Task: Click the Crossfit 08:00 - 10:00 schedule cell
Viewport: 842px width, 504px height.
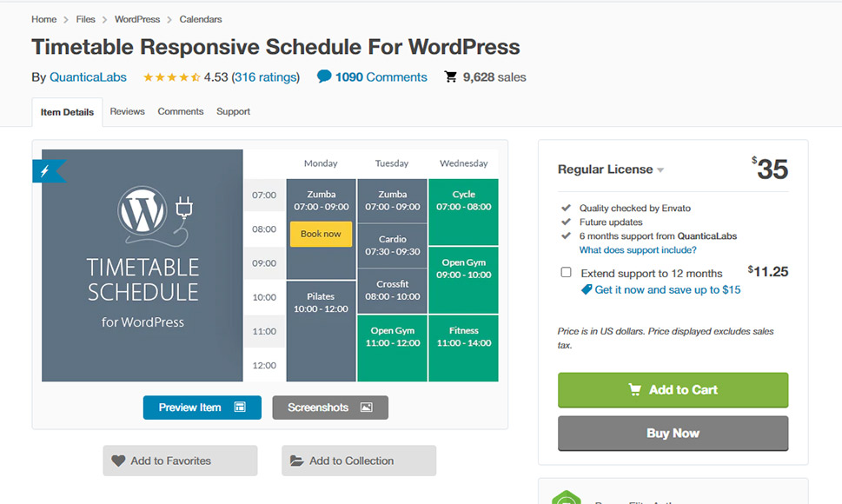Action: 392,290
